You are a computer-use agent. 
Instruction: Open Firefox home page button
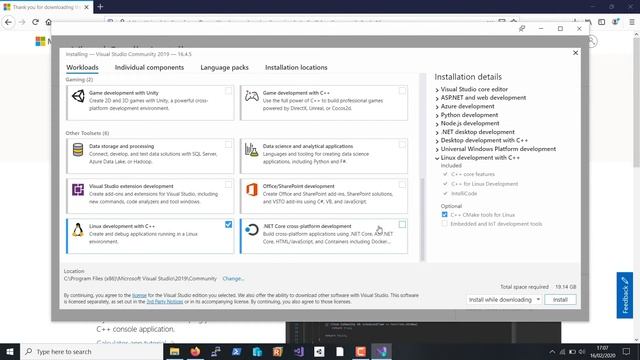pyautogui.click(x=48, y=22)
